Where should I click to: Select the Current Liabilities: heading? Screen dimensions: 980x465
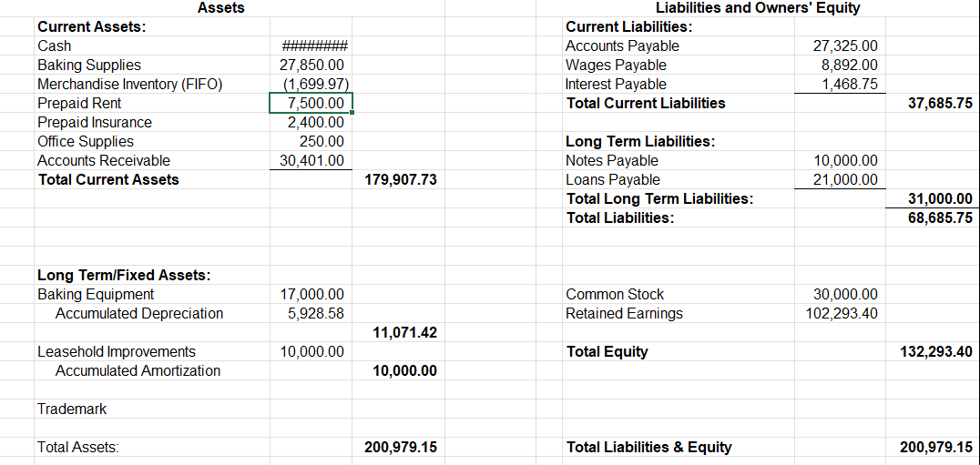pos(628,26)
